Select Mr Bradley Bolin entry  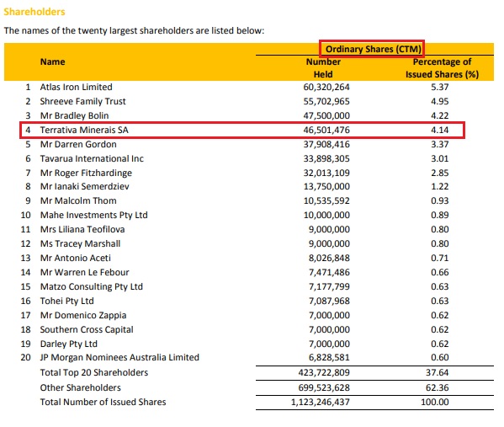click(x=74, y=115)
